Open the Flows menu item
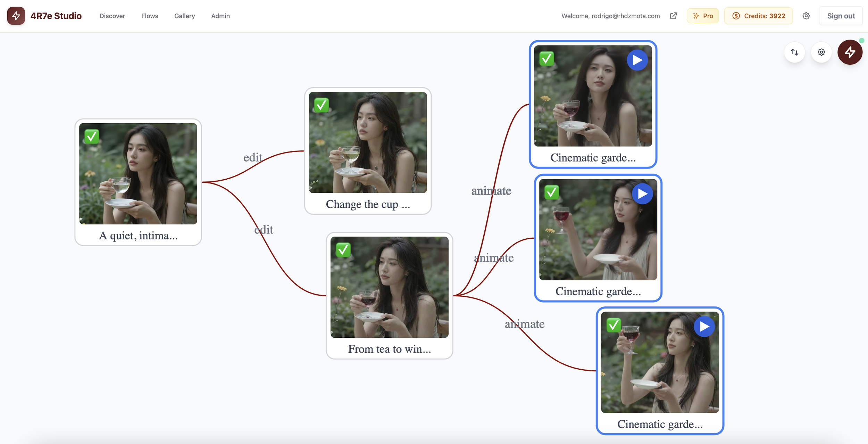 click(150, 16)
